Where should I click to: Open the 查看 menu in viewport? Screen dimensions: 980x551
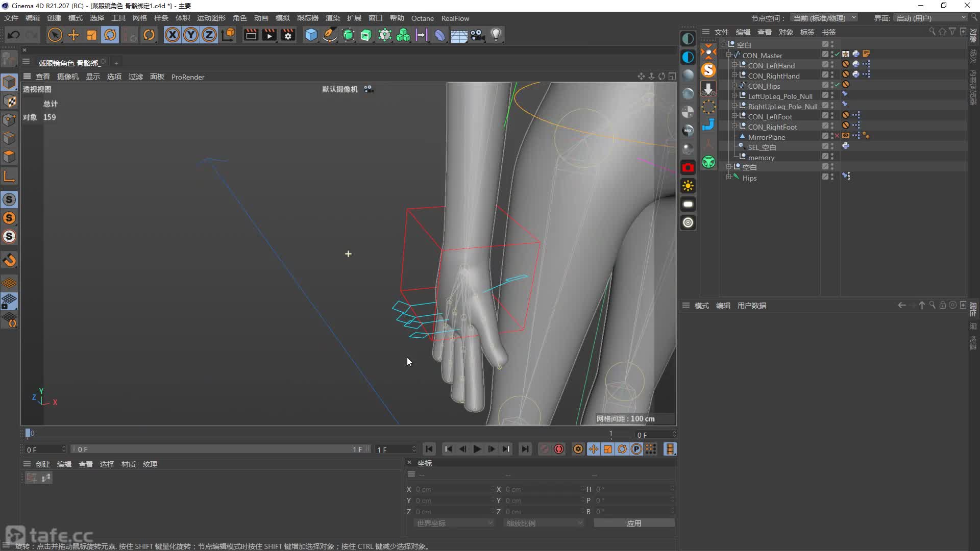click(42, 76)
